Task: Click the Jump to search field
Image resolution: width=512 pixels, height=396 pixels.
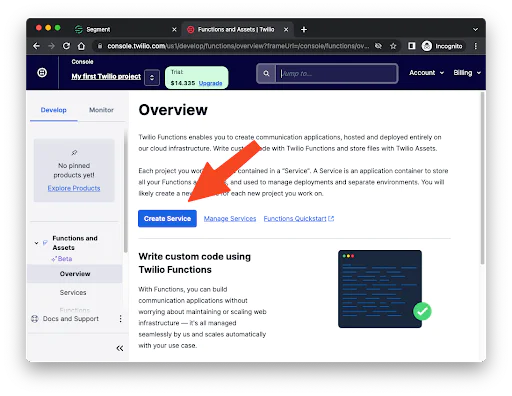Action: coord(336,73)
